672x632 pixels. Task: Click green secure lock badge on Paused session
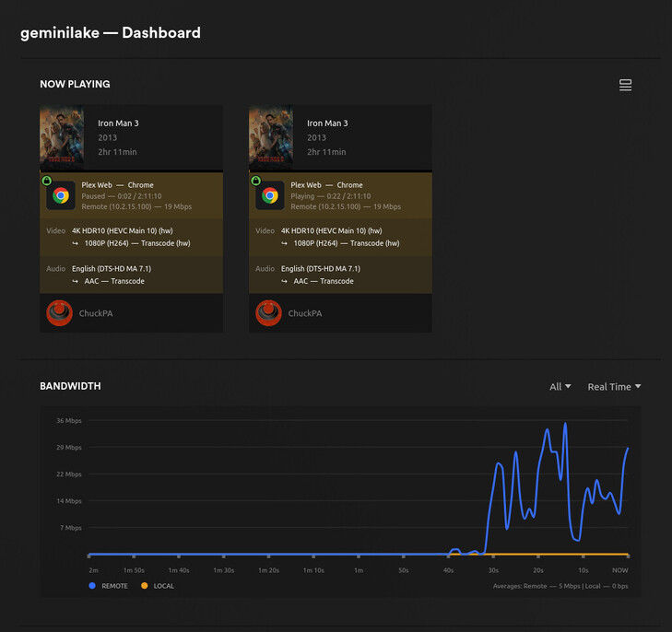(x=47, y=181)
